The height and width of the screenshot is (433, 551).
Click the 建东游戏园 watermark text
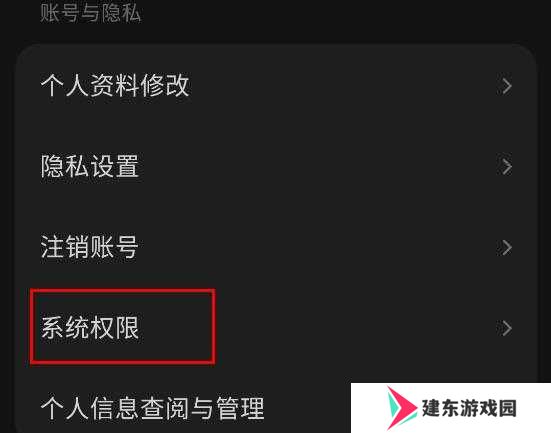tap(469, 408)
